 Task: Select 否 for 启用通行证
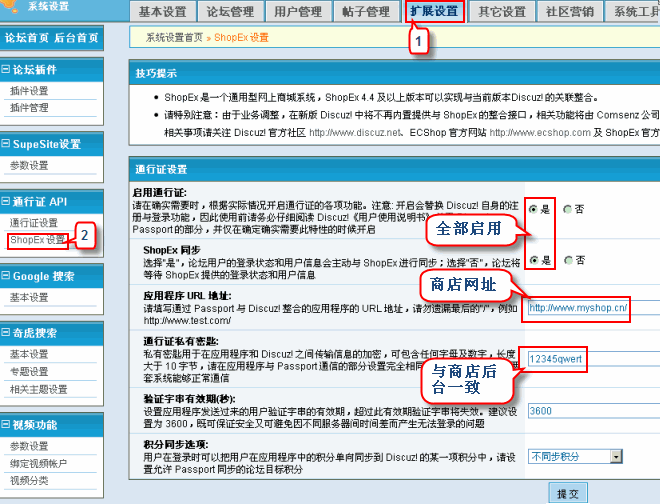567,208
